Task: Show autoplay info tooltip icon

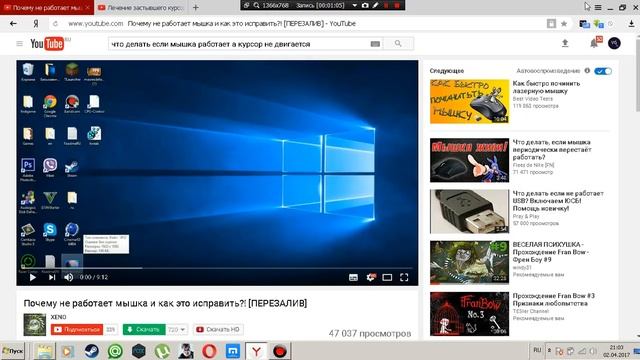Action: coord(587,71)
